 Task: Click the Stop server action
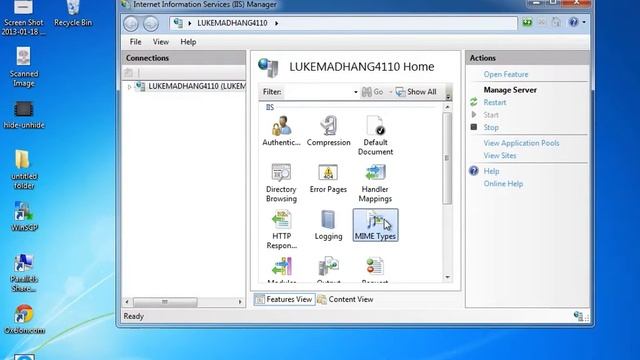pyautogui.click(x=491, y=127)
